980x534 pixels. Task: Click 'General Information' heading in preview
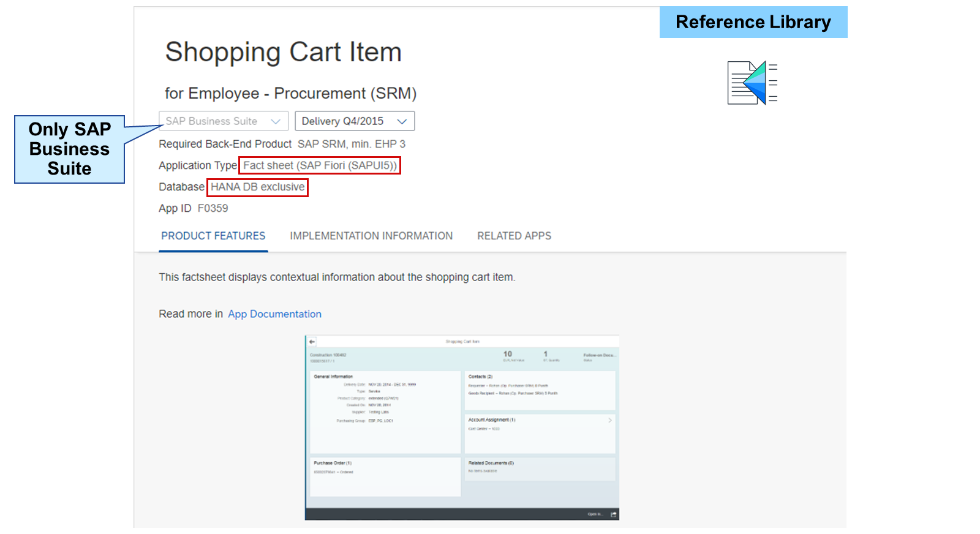[x=333, y=377]
